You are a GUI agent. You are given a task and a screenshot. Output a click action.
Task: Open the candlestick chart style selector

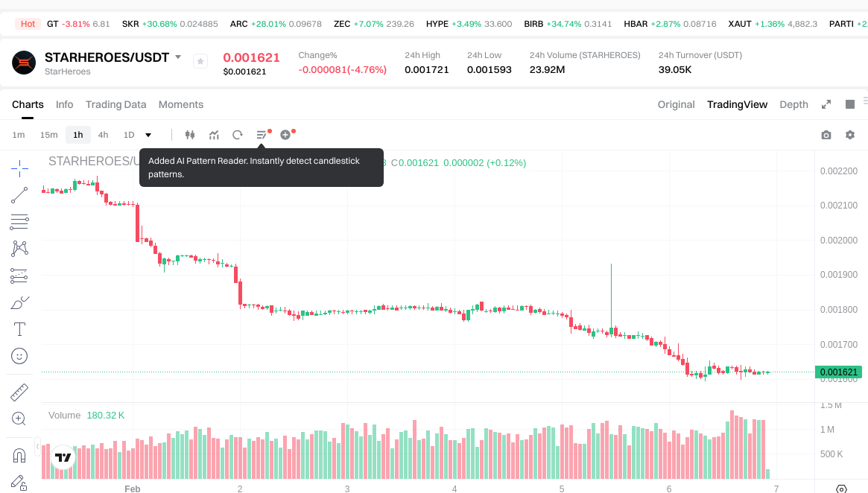(x=190, y=135)
